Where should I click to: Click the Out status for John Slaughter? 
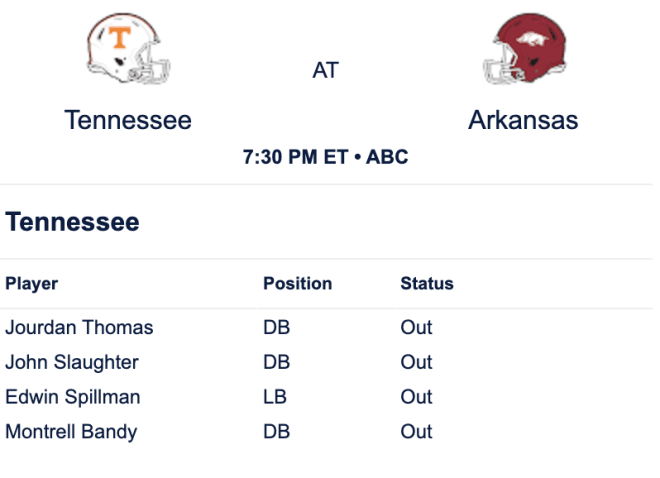[x=416, y=362]
